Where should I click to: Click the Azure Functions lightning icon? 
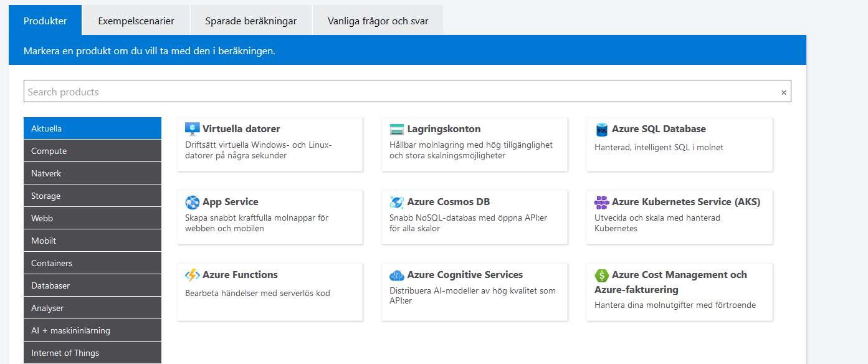[193, 275]
